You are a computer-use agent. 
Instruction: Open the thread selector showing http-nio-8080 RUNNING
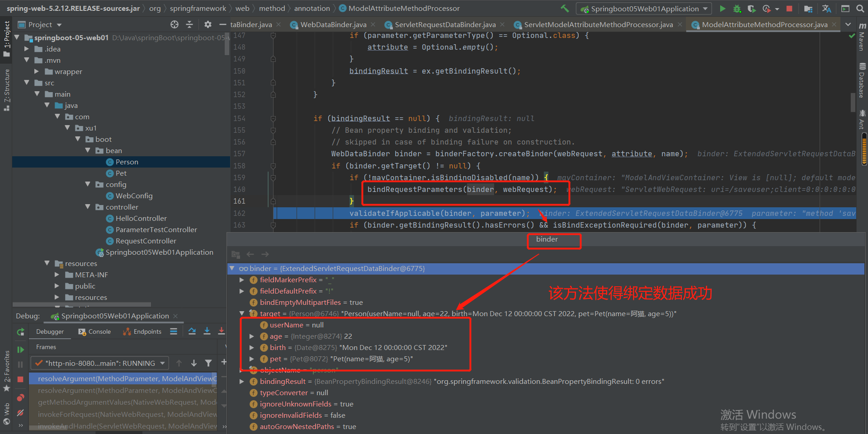tap(100, 363)
